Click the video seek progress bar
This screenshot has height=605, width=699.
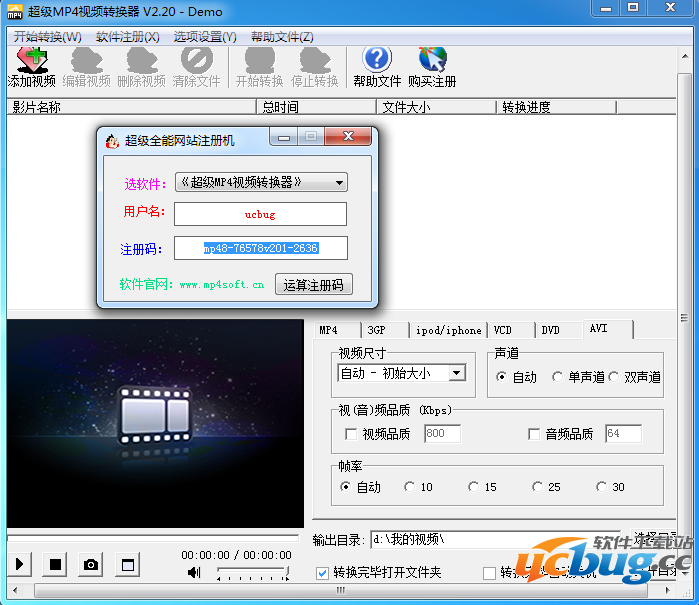tap(153, 538)
